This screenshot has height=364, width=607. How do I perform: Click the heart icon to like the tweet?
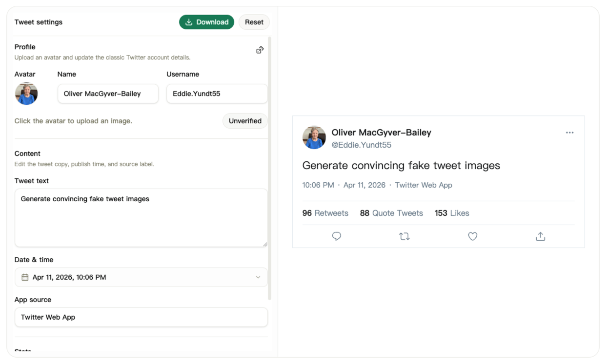coord(472,236)
